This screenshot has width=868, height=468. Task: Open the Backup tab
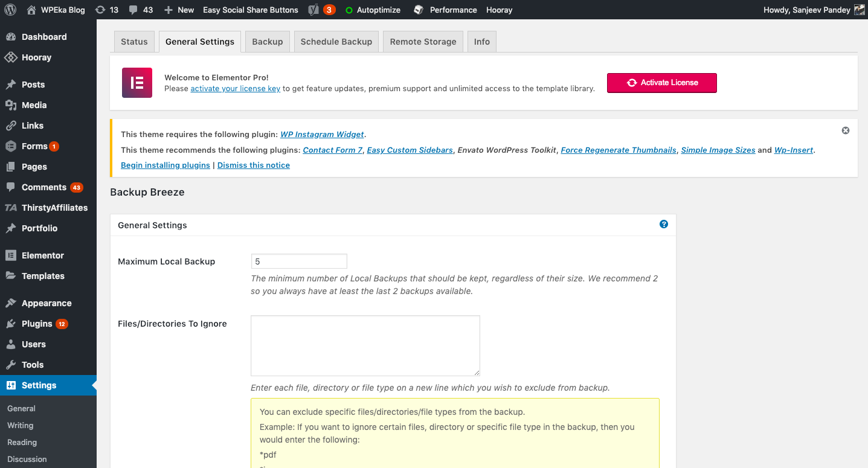point(268,42)
